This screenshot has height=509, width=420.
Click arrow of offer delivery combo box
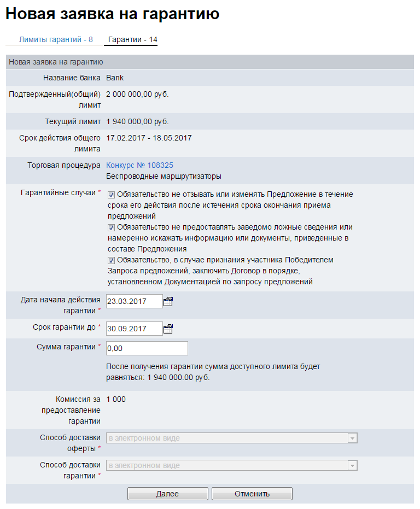[x=353, y=438]
